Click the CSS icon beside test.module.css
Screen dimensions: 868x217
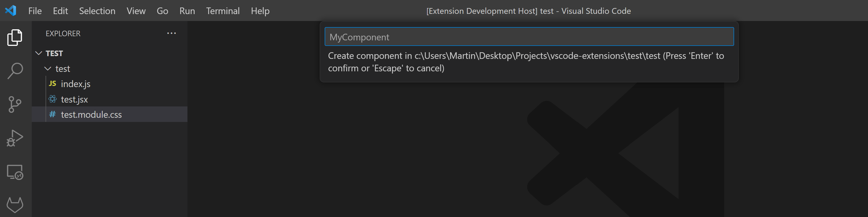(52, 114)
